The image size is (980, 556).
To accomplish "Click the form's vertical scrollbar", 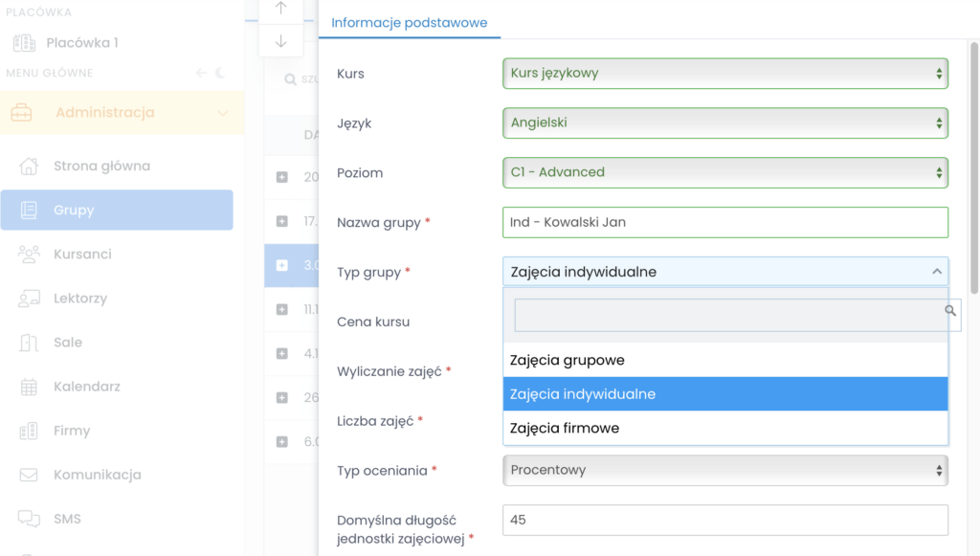I will pos(973,167).
